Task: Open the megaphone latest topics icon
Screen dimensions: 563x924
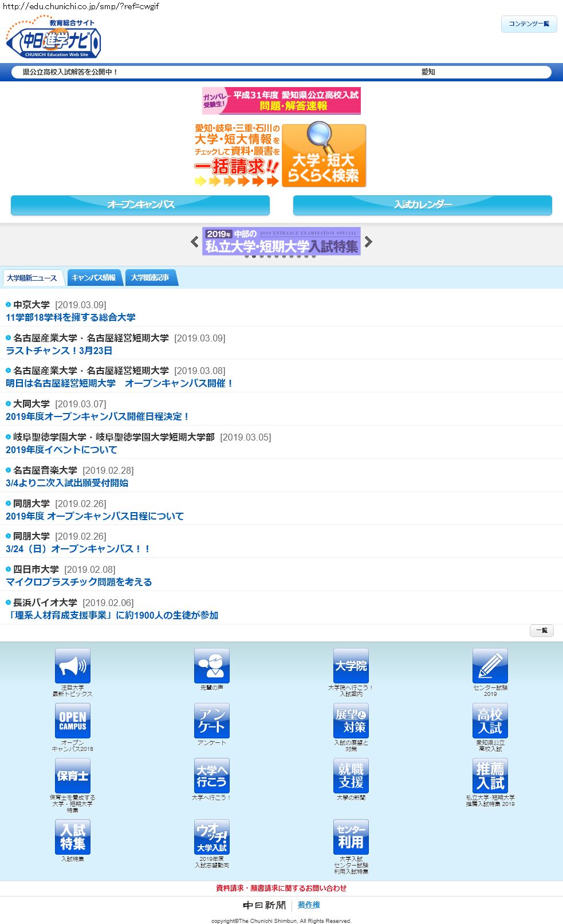Action: 72,666
